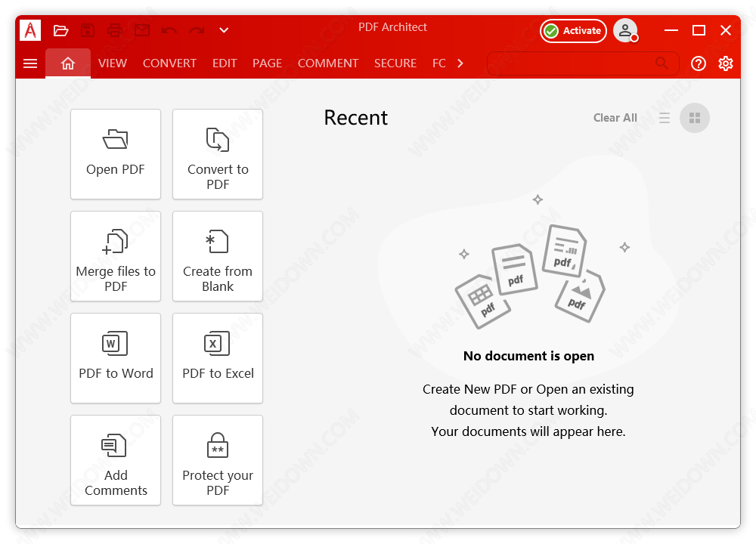Open settings with the gear icon
Image resolution: width=756 pixels, height=544 pixels.
(x=726, y=63)
